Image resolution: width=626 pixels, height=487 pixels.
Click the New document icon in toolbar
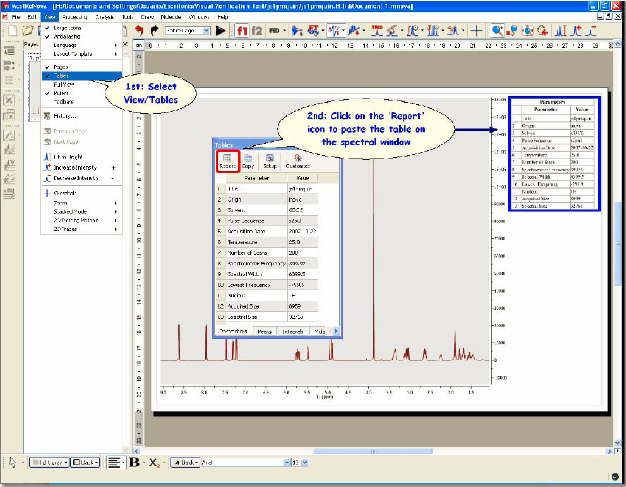click(x=12, y=31)
